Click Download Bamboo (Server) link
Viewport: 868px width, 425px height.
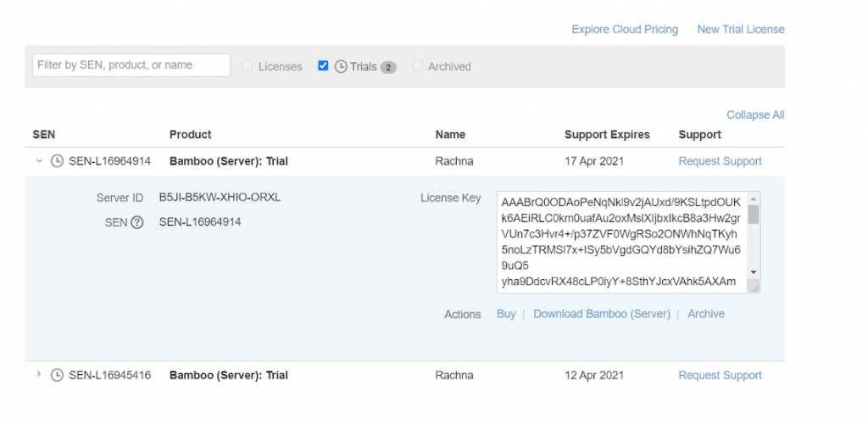[602, 314]
